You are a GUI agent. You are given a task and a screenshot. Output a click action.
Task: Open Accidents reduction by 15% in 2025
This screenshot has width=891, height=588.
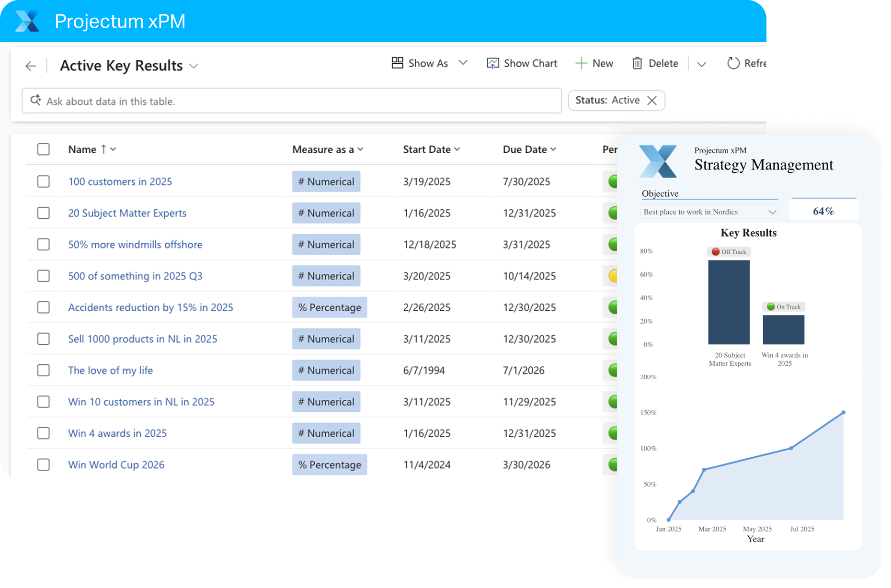tap(150, 307)
